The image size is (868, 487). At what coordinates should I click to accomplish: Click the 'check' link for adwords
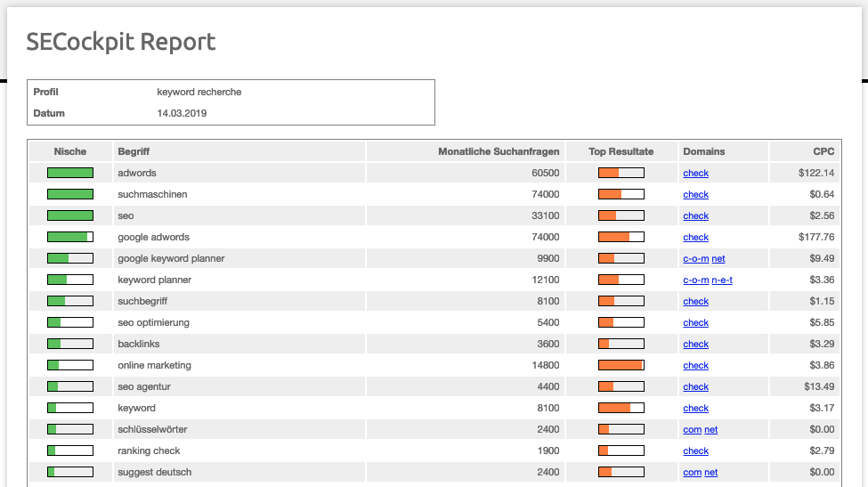(695, 174)
